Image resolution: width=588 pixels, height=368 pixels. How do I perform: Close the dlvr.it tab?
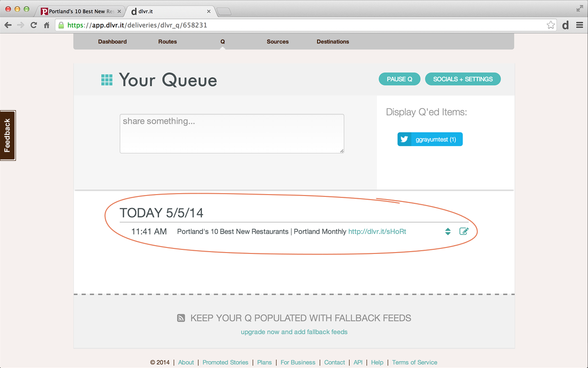[x=209, y=11]
